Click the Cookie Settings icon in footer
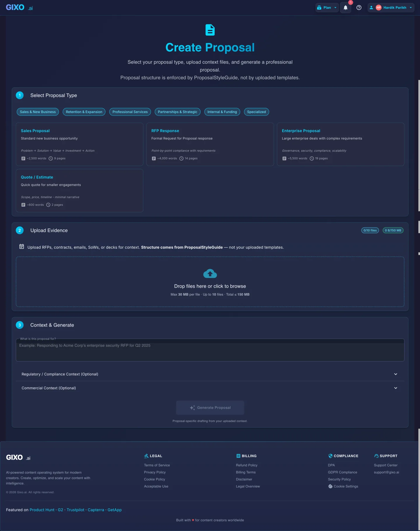Image resolution: width=420 pixels, height=531 pixels. (x=330, y=486)
